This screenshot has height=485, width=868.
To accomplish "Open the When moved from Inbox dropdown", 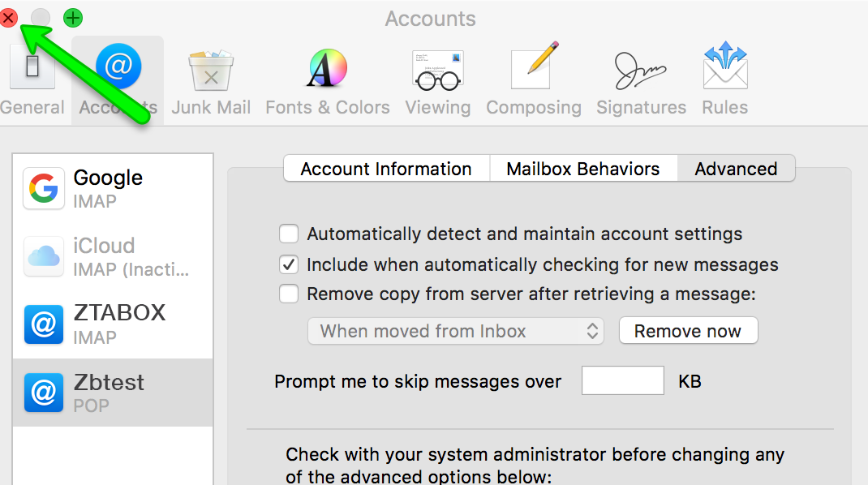I will pyautogui.click(x=455, y=331).
